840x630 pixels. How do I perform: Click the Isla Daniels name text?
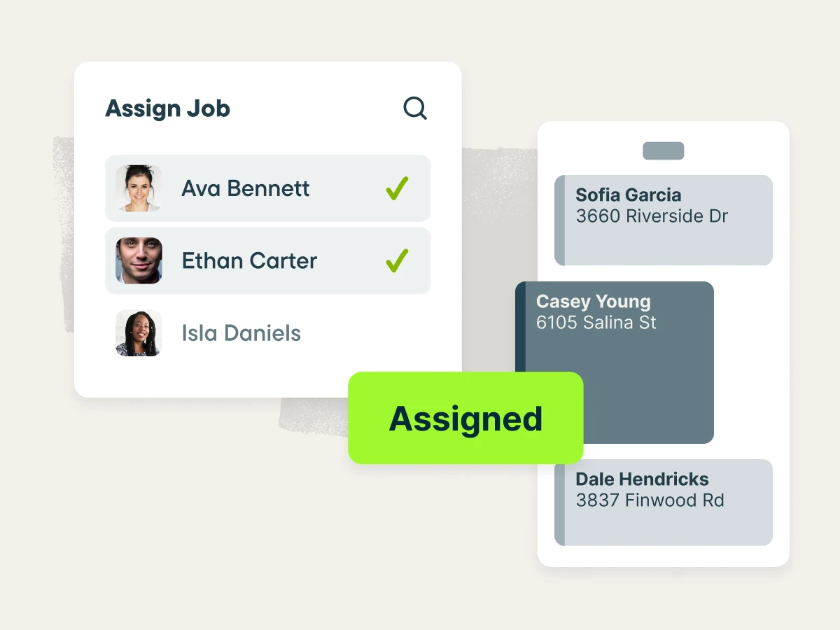click(241, 333)
